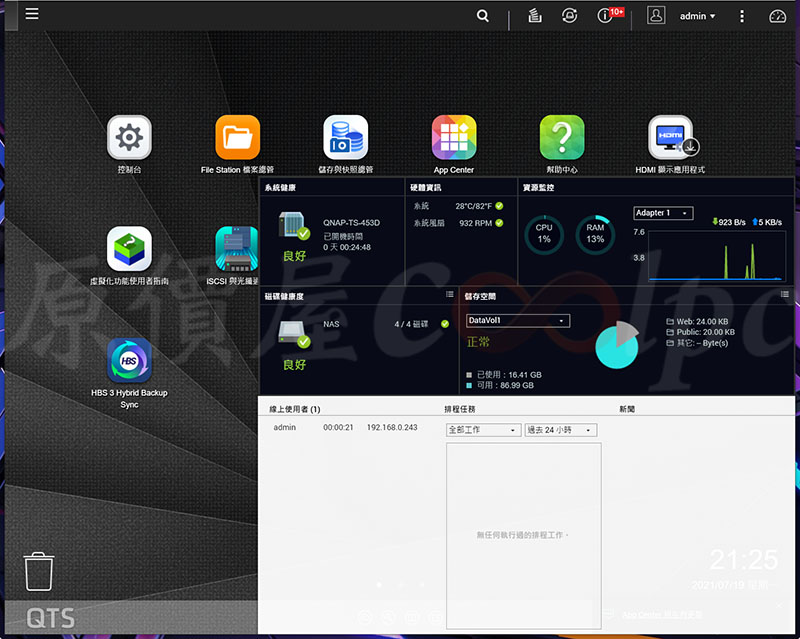Screen dimensions: 800x639
Task: Click the CPU 1% gauge
Action: coord(544,234)
